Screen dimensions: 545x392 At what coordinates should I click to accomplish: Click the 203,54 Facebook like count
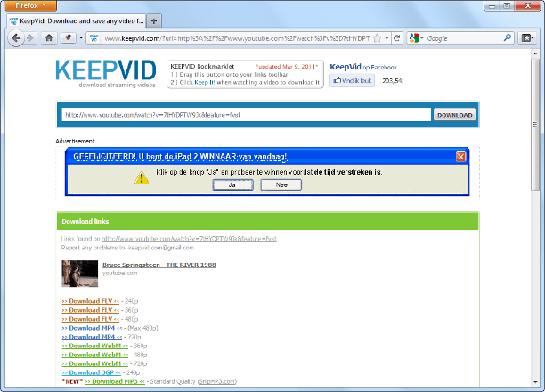[x=393, y=81]
